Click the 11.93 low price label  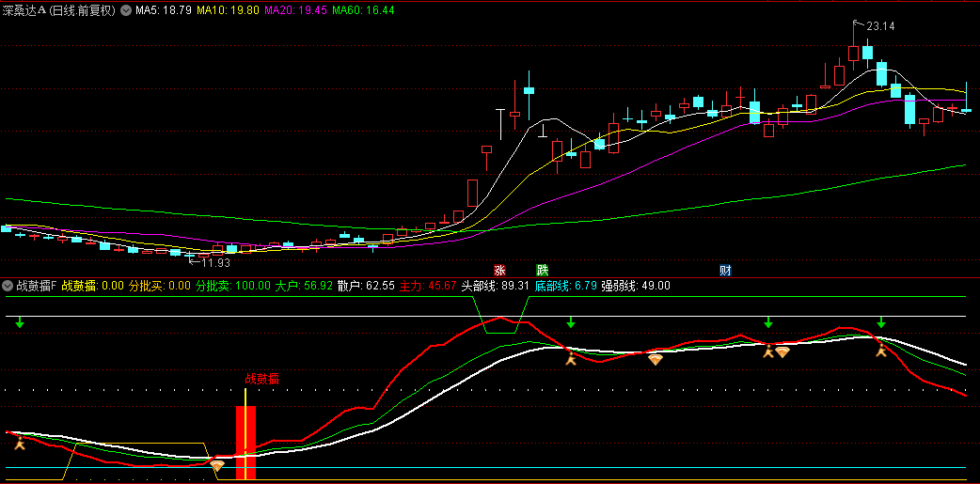(215, 263)
